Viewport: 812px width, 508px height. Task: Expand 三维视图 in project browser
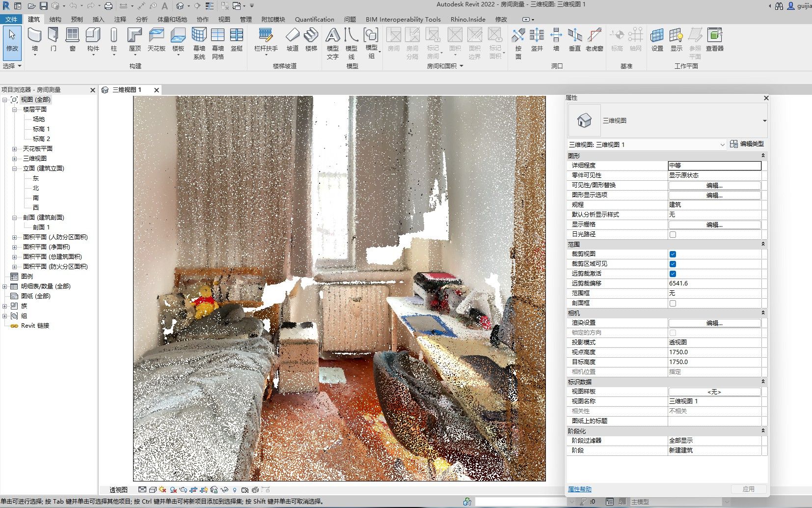pyautogui.click(x=14, y=158)
